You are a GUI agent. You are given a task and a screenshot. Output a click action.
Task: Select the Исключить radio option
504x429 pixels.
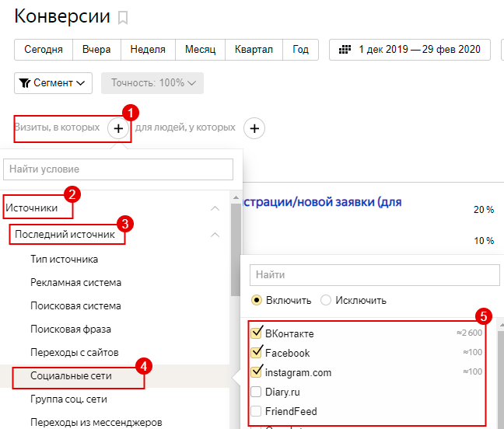pyautogui.click(x=326, y=300)
